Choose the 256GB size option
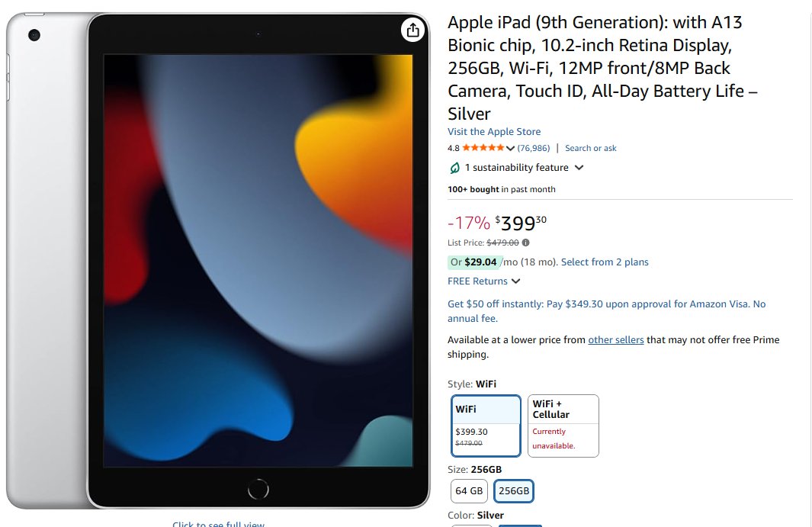 [x=513, y=491]
